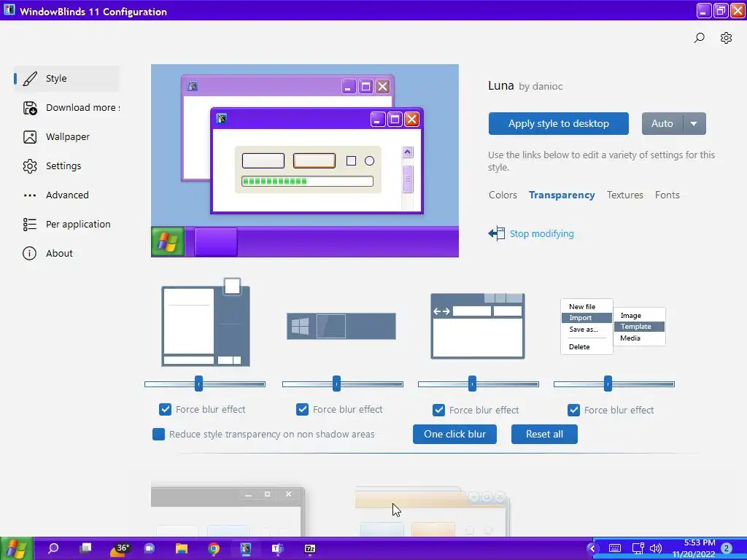Switch to the Fonts tab

point(667,195)
